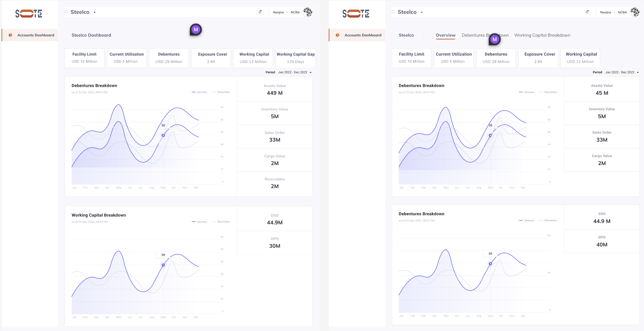
Task: Open the profile avatar in the left dashboard
Action: click(x=308, y=12)
